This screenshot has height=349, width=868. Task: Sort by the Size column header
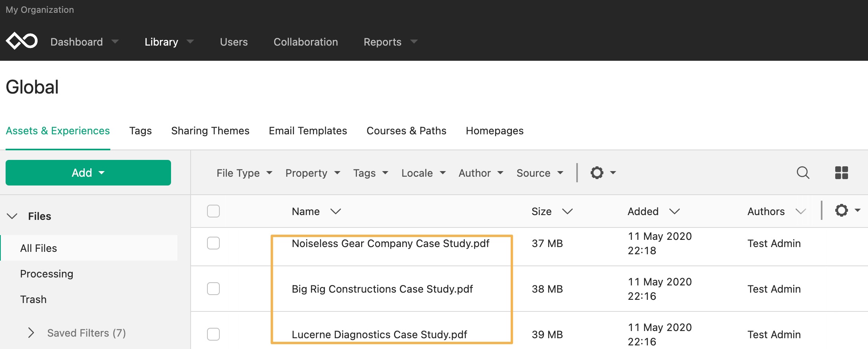[552, 211]
